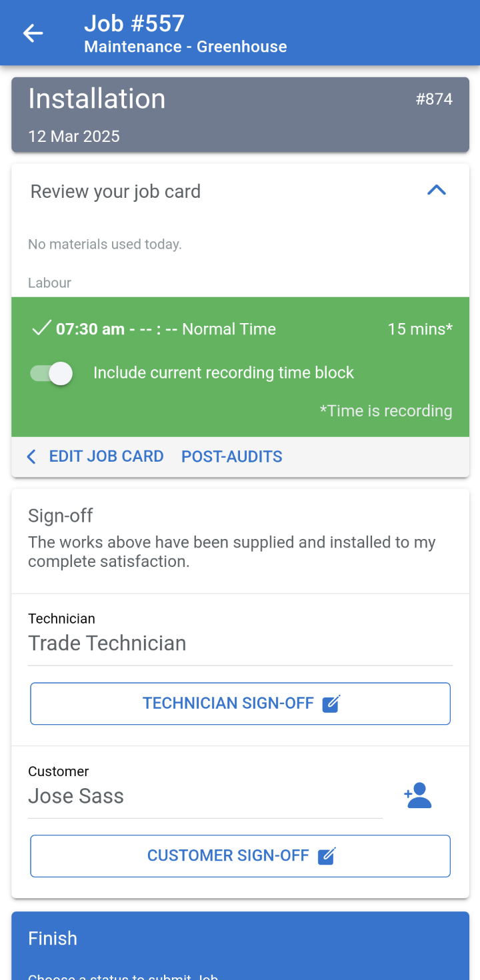Viewport: 480px width, 980px height.
Task: Open Post-Audits
Action: pyautogui.click(x=232, y=456)
